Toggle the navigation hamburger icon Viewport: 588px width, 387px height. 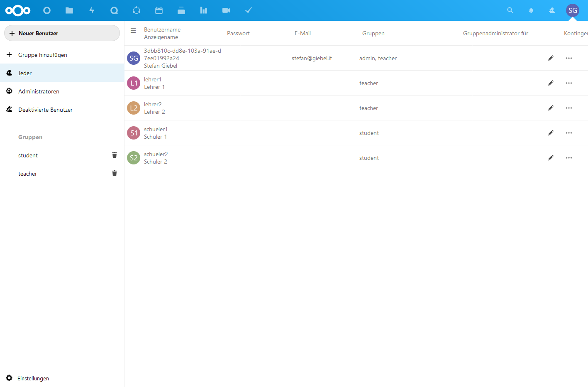point(133,30)
